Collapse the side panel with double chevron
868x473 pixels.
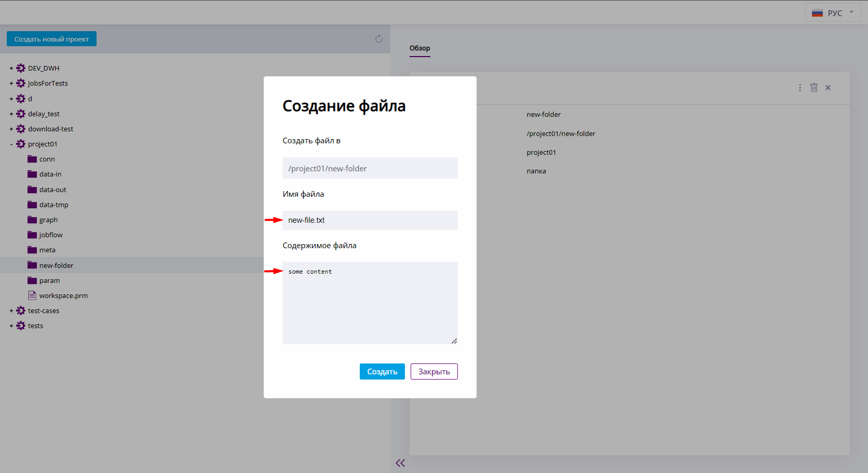[400, 463]
